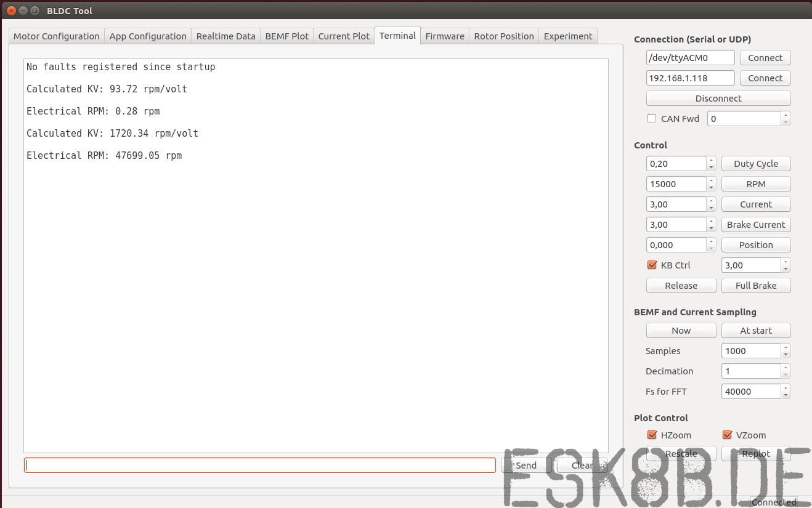The image size is (812, 508).
Task: Open the Realtime Data tab
Action: click(225, 36)
